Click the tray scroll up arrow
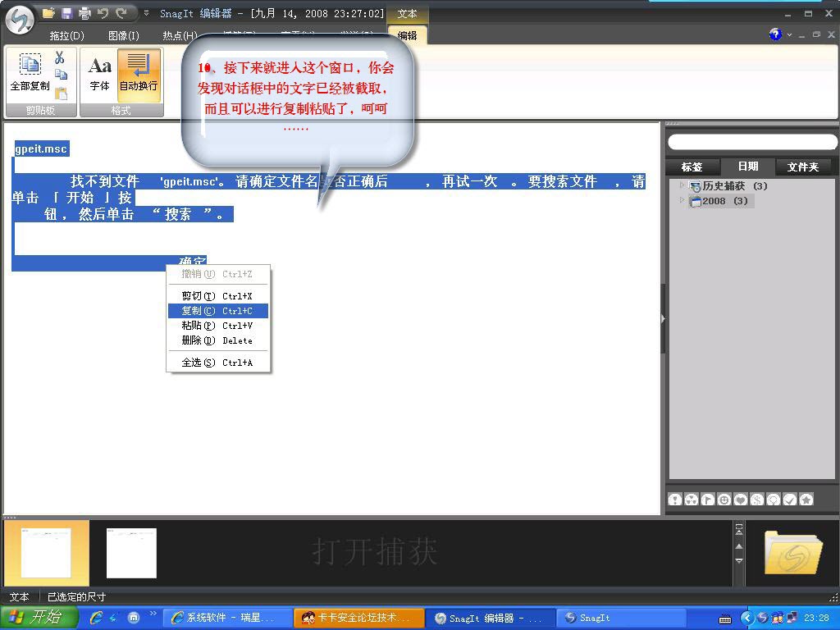840x630 pixels. click(x=739, y=546)
